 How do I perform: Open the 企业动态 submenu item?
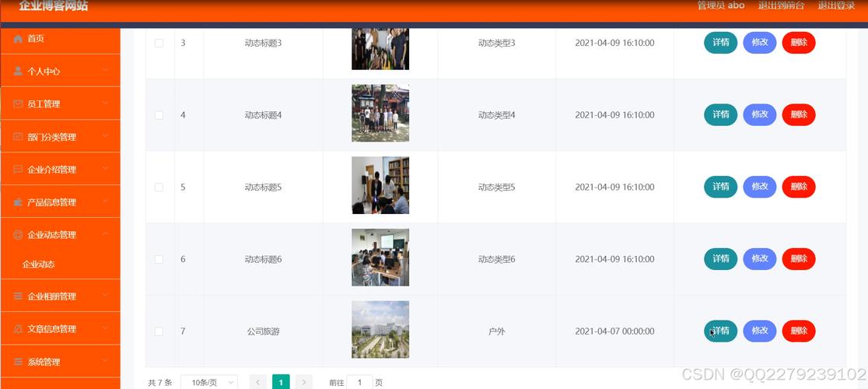(x=61, y=265)
